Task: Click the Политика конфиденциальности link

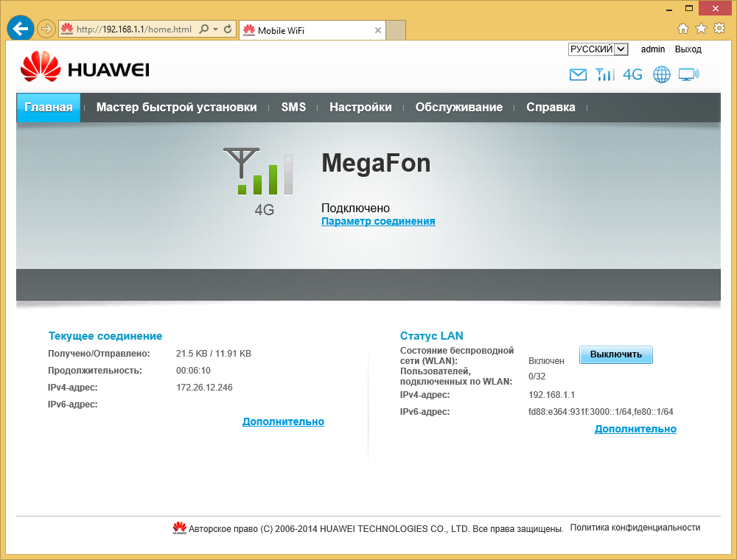Action: (x=635, y=528)
